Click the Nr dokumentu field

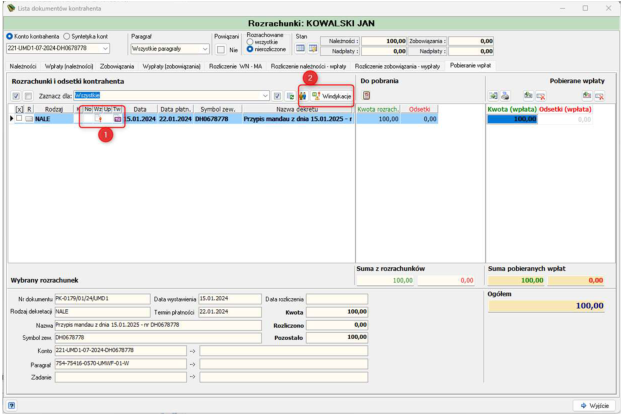102,299
